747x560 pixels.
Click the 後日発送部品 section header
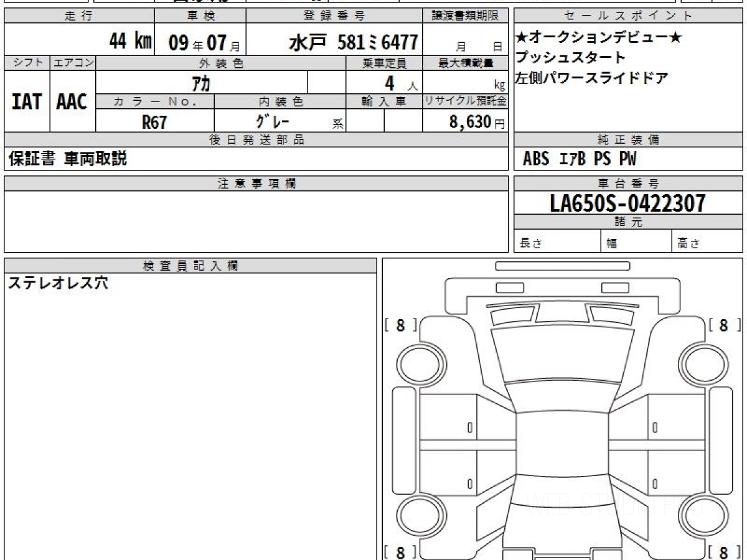[256, 140]
